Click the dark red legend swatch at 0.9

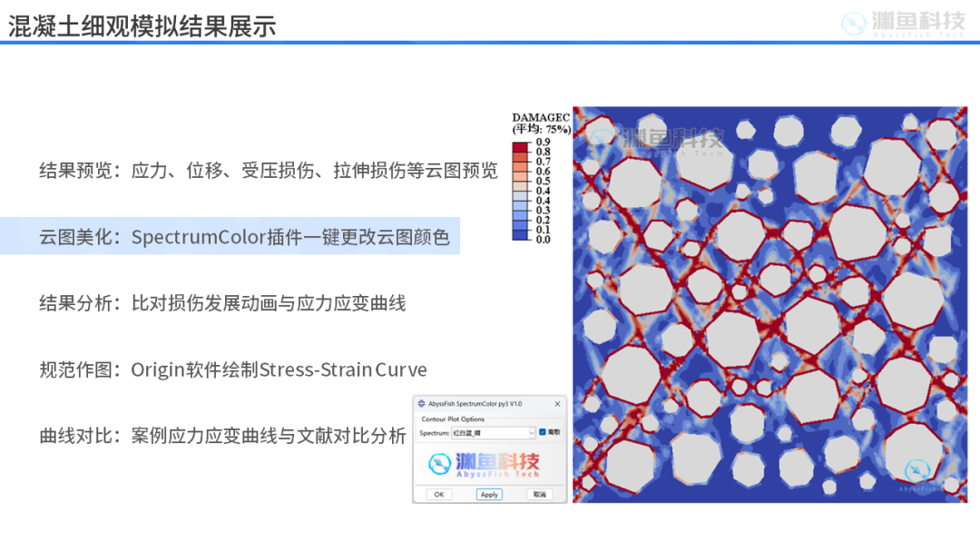(x=520, y=147)
